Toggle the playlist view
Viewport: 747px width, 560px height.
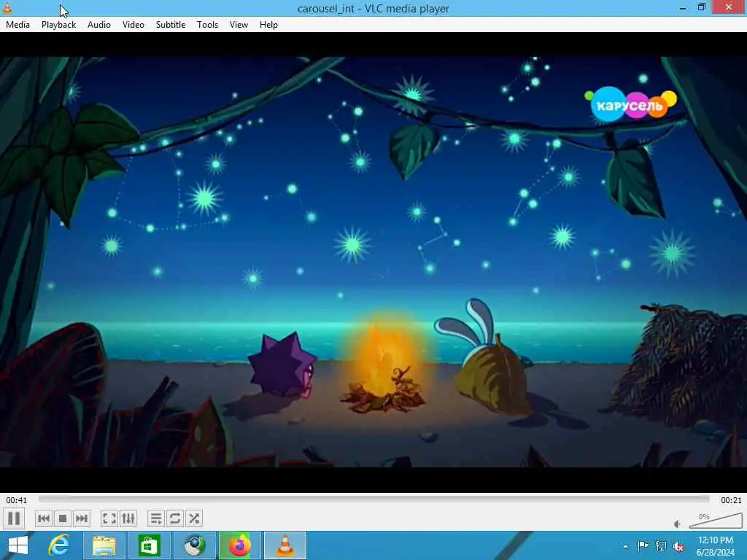click(x=156, y=518)
